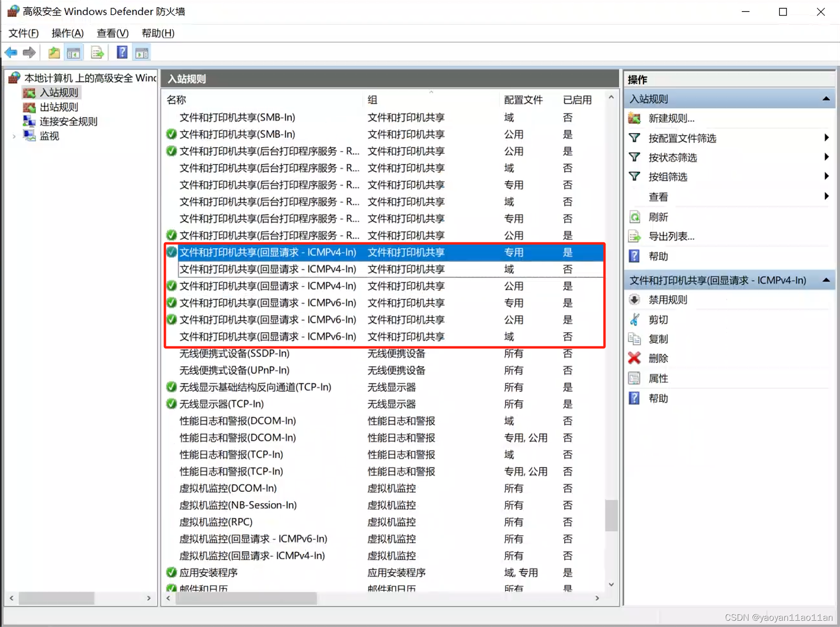Click the Back arrow toolbar icon
The width and height of the screenshot is (840, 627).
[11, 52]
